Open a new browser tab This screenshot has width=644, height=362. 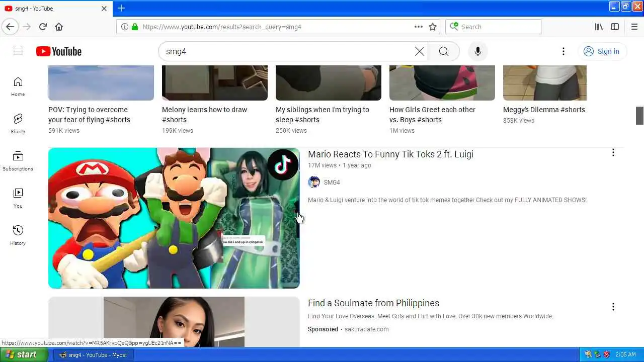[x=121, y=8]
